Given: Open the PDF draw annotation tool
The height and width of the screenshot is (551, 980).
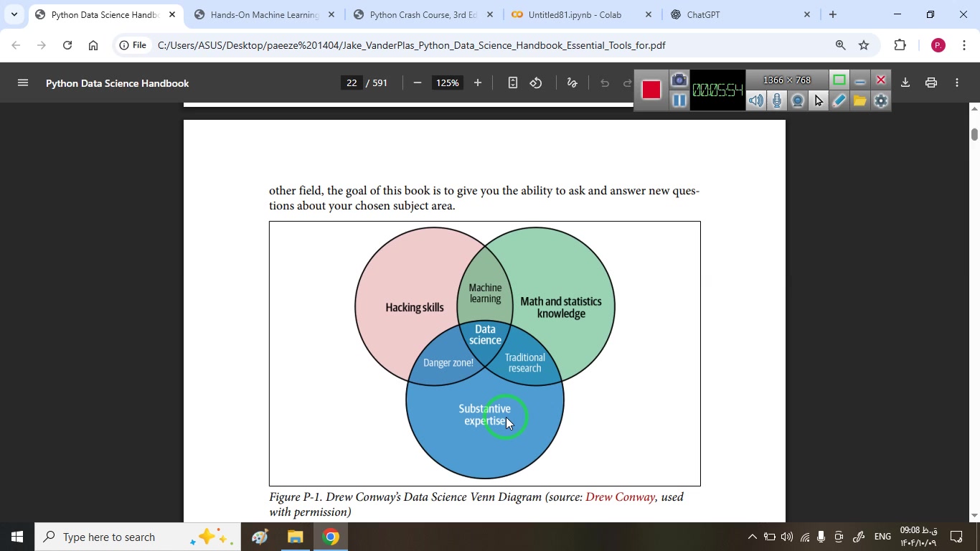Looking at the screenshot, I should tap(572, 83).
